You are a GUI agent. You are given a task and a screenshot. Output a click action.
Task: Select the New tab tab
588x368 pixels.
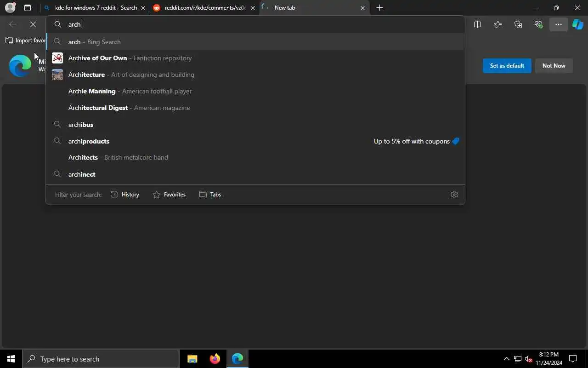(315, 8)
